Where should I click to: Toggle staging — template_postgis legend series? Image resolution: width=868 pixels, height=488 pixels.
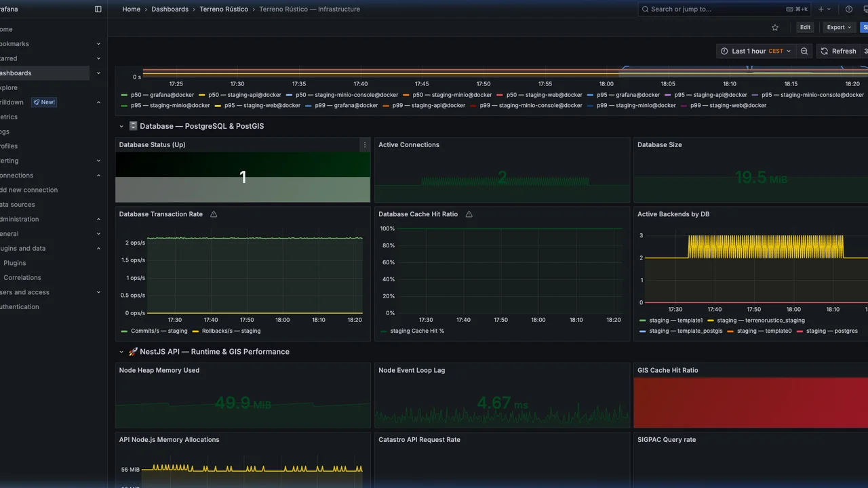pos(686,331)
